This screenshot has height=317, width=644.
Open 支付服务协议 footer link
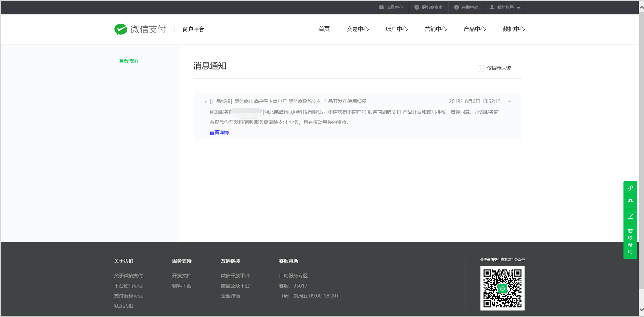click(x=128, y=296)
